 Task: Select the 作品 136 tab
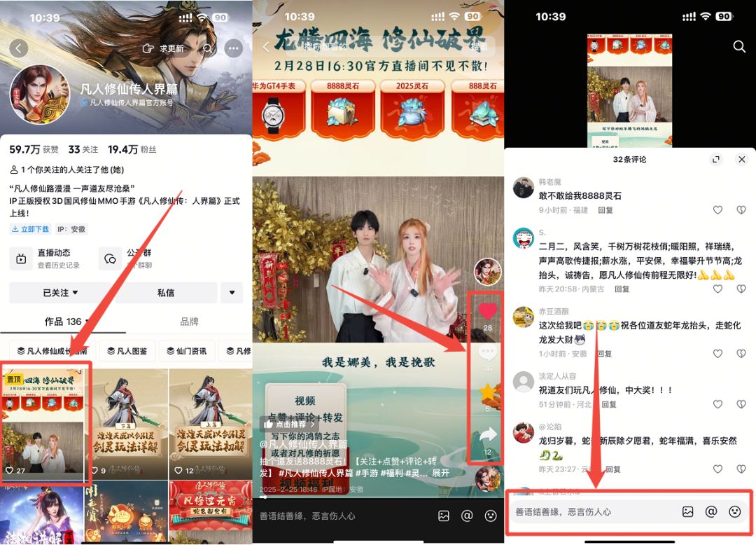pyautogui.click(x=63, y=322)
